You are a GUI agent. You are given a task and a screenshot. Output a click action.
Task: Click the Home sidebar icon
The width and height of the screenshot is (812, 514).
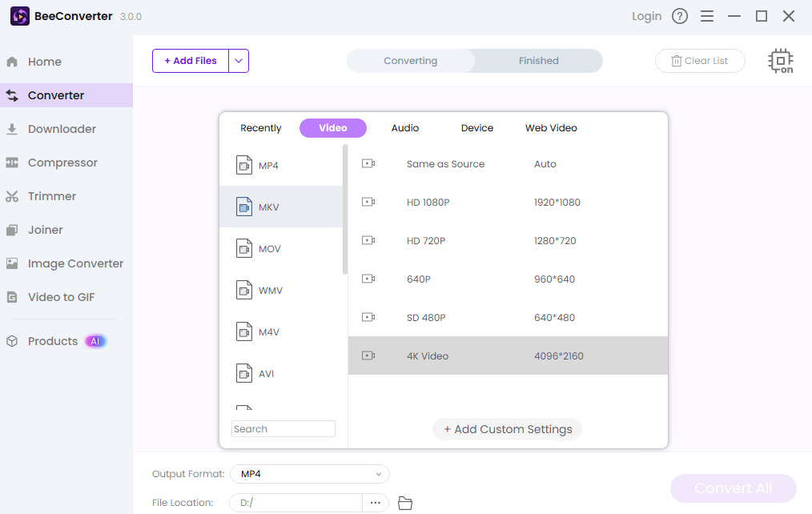[13, 62]
